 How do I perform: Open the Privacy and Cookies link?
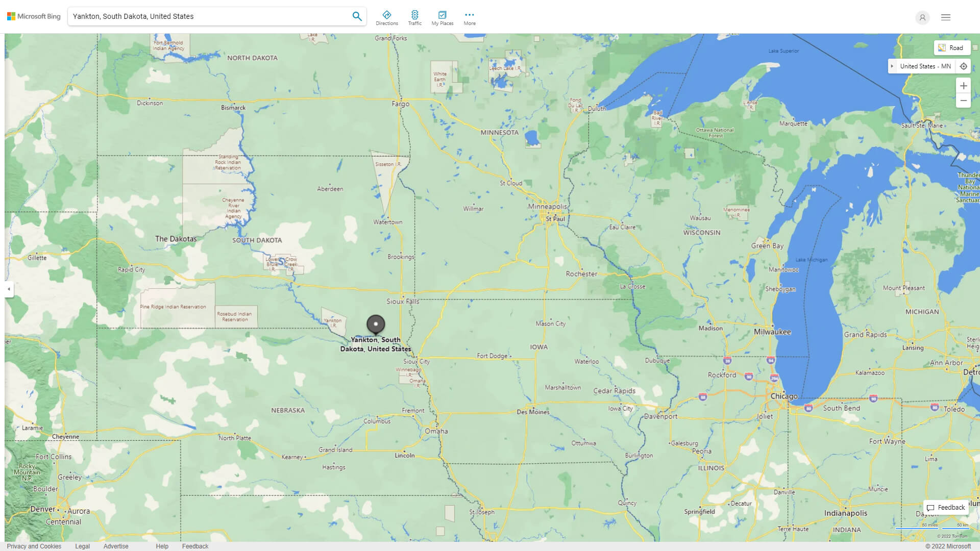[34, 546]
